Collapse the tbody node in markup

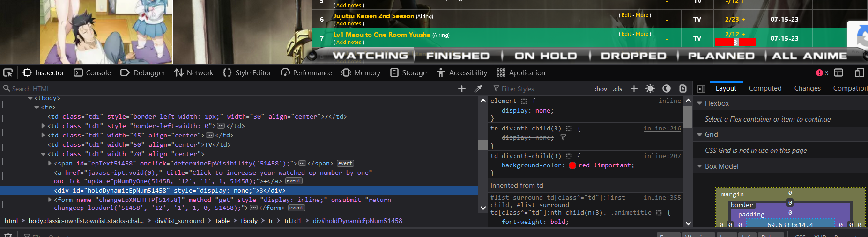click(x=30, y=98)
